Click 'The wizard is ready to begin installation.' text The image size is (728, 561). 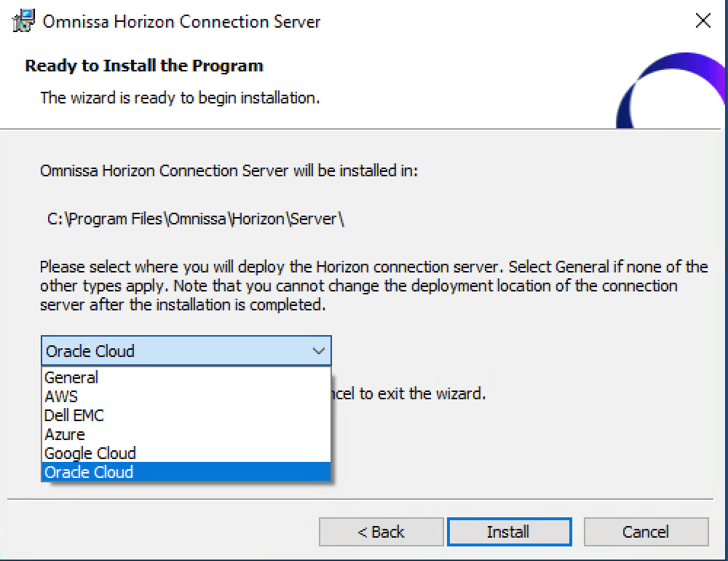tap(180, 98)
